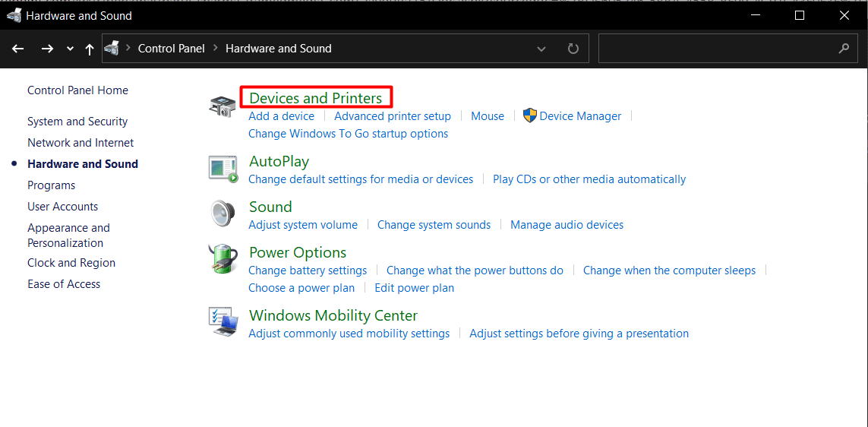This screenshot has width=868, height=427.
Task: Click Change system sounds
Action: (434, 225)
